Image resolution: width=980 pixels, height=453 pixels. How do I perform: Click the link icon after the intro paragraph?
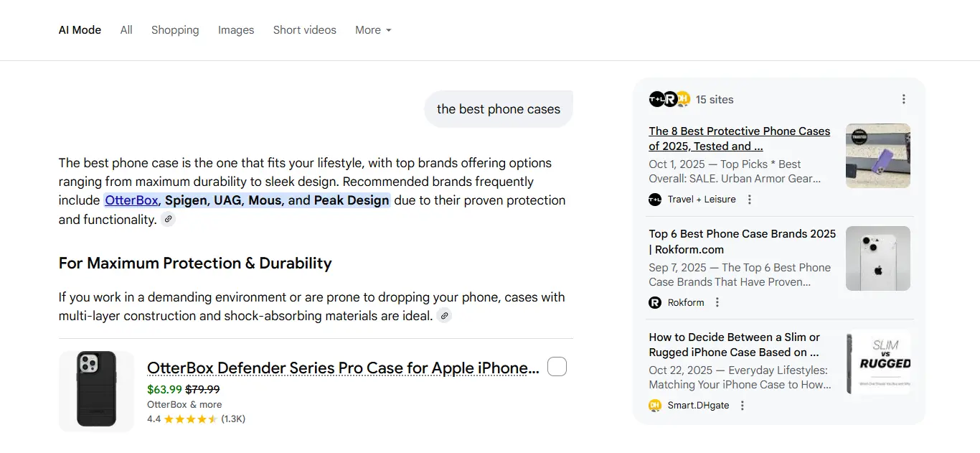tap(168, 220)
